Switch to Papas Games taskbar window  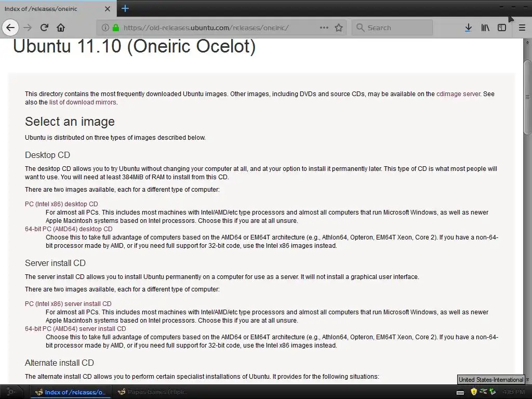152,392
